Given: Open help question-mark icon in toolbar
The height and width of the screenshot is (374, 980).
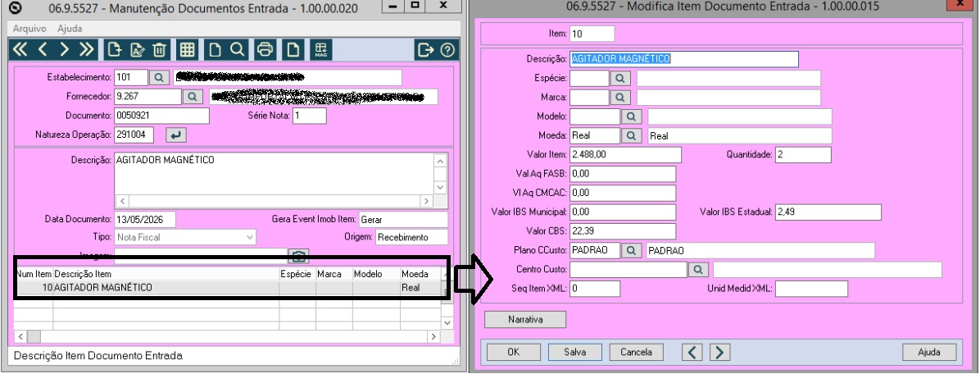Looking at the screenshot, I should [x=447, y=49].
